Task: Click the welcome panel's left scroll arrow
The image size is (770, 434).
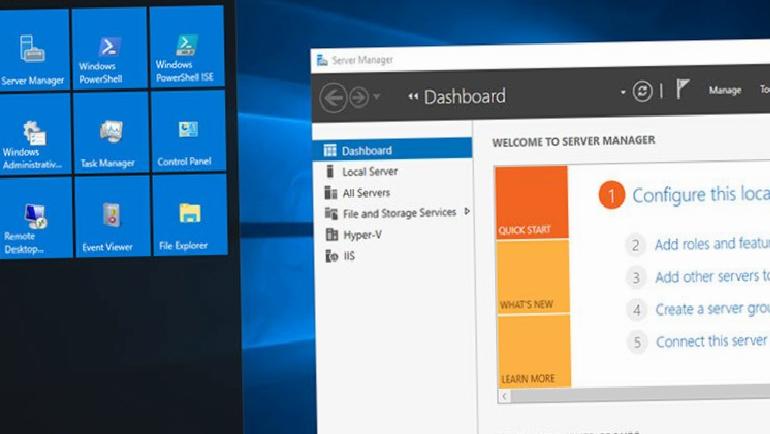Action: pyautogui.click(x=504, y=396)
